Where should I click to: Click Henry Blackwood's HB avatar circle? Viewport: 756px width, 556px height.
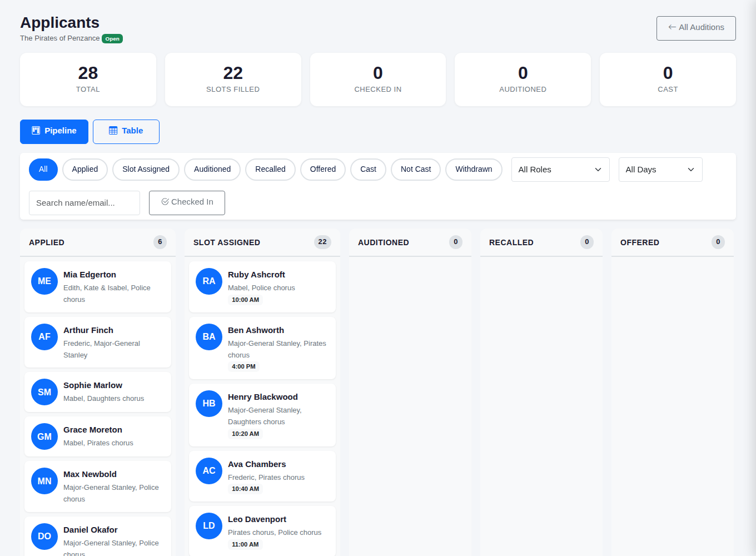209,404
